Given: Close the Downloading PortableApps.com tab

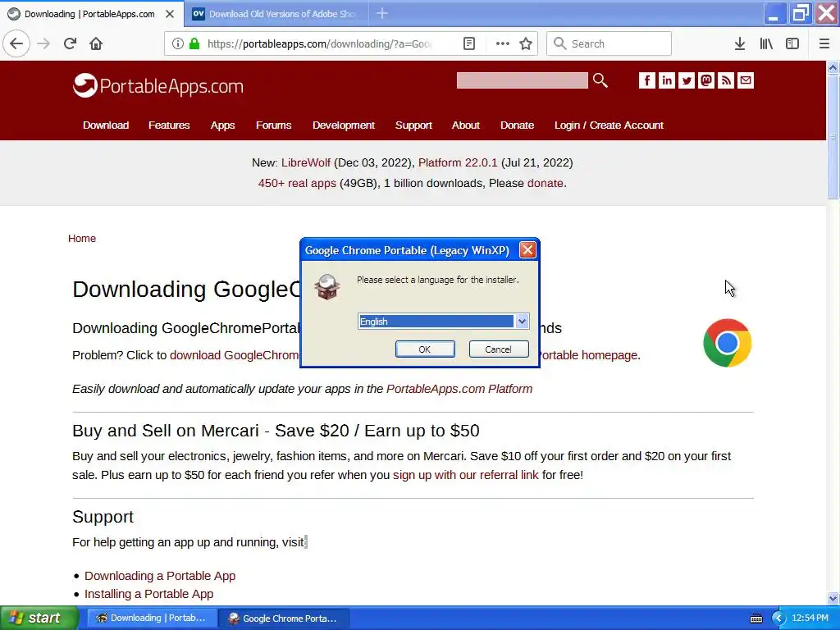Looking at the screenshot, I should (x=170, y=14).
